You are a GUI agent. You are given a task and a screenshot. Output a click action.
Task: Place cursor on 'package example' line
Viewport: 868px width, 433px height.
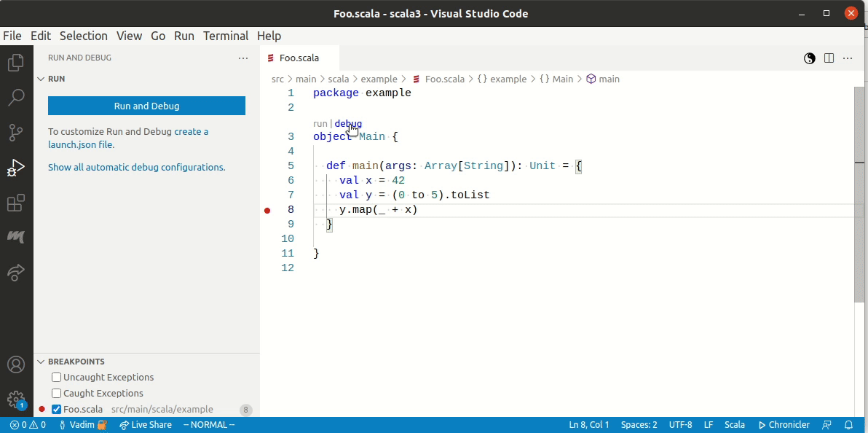[x=362, y=93]
